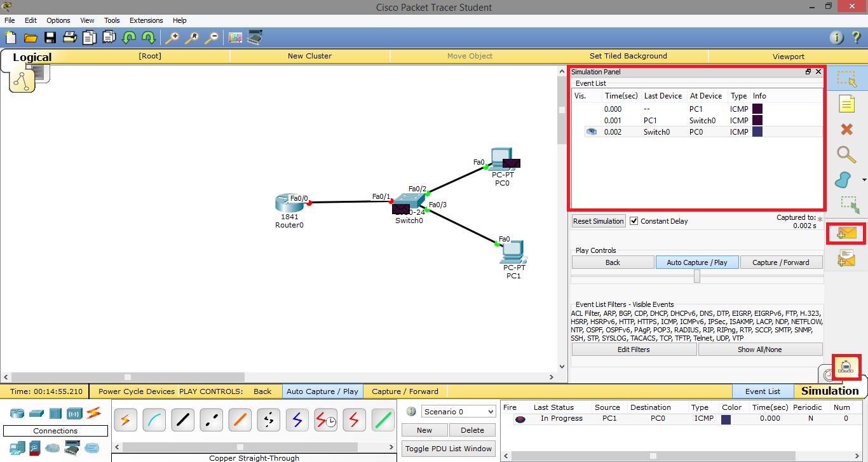Expand the Draw Polygon tool arrow
This screenshot has width=868, height=462.
point(863,180)
